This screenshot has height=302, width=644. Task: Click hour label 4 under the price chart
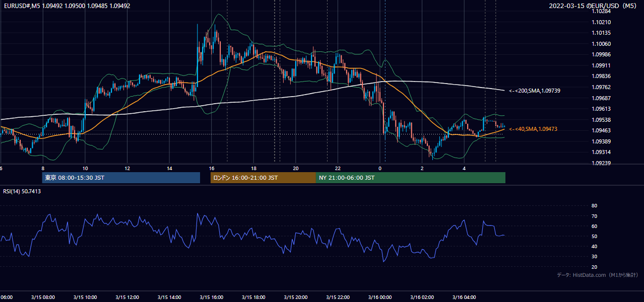coord(464,168)
